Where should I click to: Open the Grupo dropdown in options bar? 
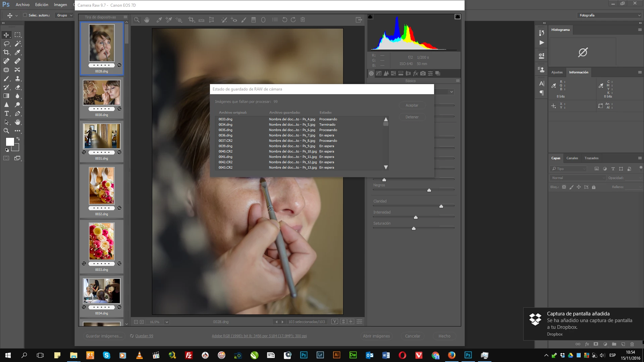pos(64,15)
